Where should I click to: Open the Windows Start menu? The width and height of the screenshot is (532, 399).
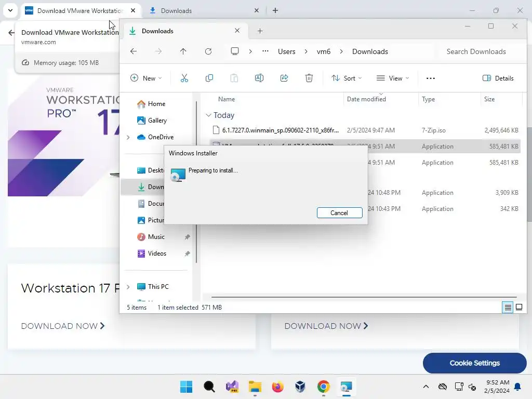tap(187, 387)
